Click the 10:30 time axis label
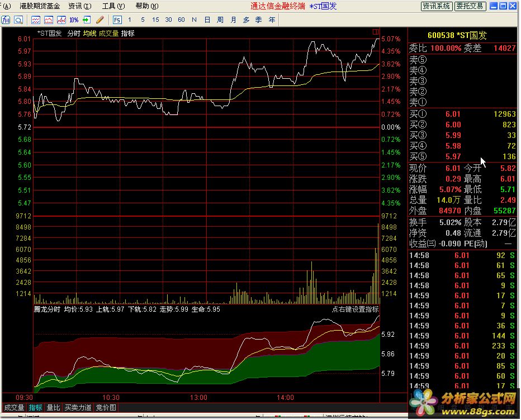 (111, 398)
